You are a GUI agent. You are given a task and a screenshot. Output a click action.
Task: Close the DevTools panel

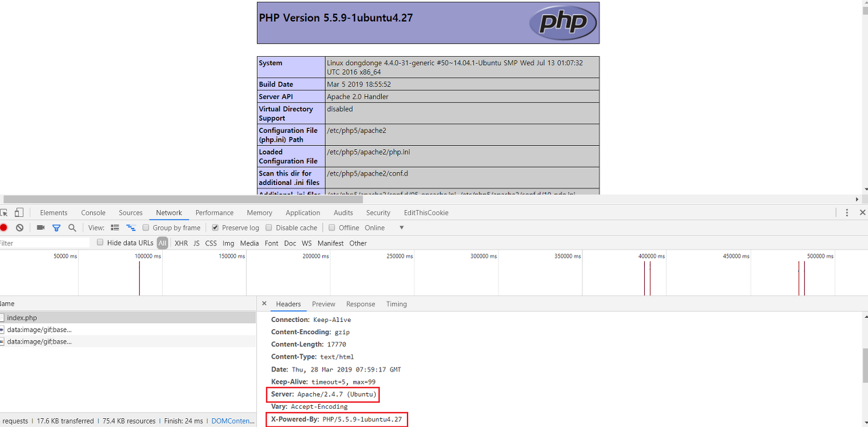[x=863, y=213]
